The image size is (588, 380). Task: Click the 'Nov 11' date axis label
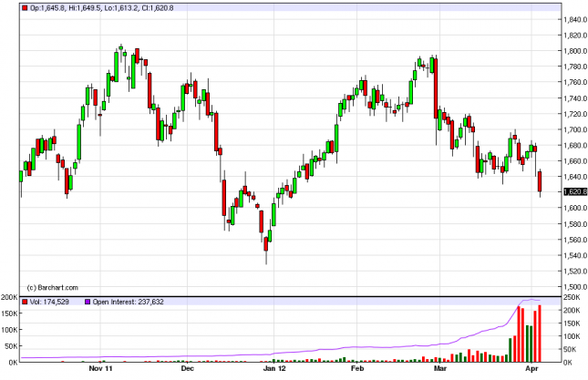pyautogui.click(x=100, y=368)
